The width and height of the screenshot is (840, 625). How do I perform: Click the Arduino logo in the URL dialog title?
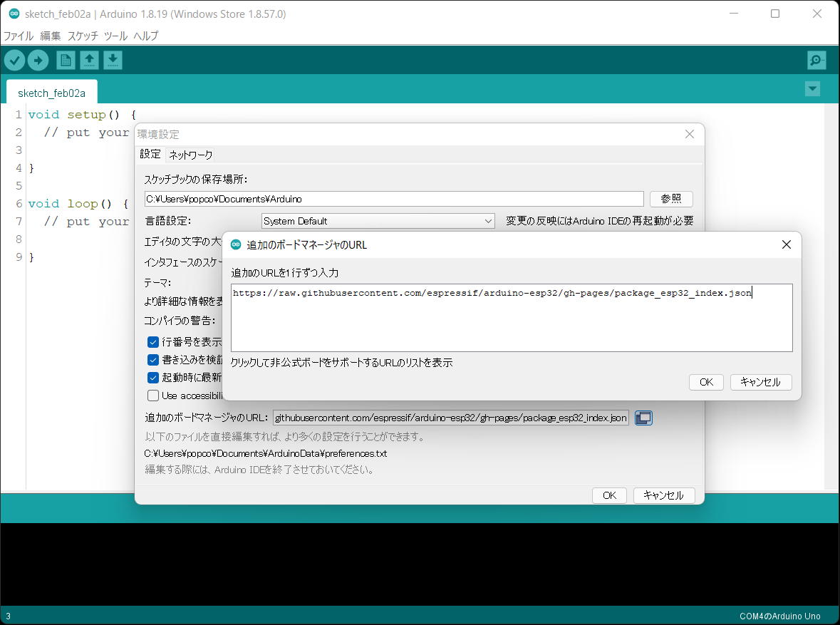coord(235,244)
